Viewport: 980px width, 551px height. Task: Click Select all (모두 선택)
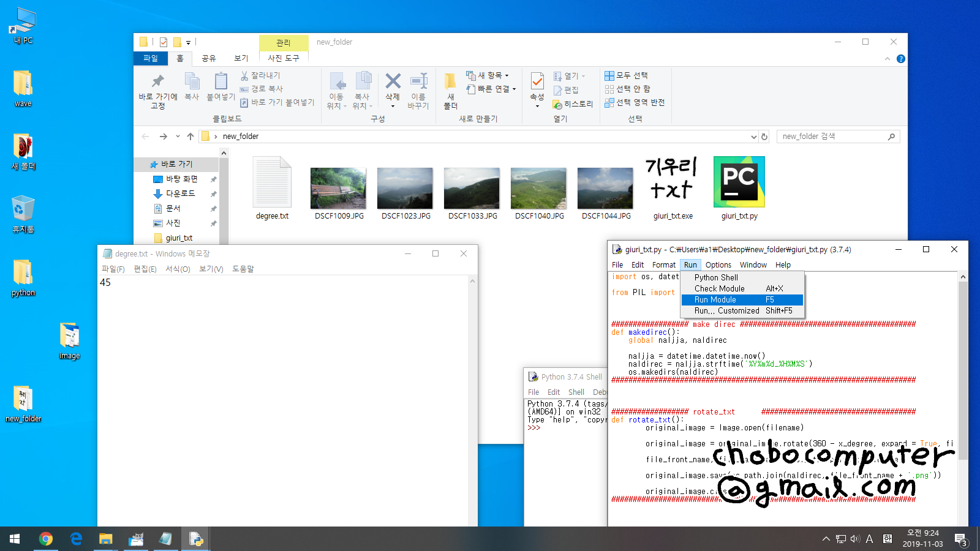pyautogui.click(x=626, y=75)
